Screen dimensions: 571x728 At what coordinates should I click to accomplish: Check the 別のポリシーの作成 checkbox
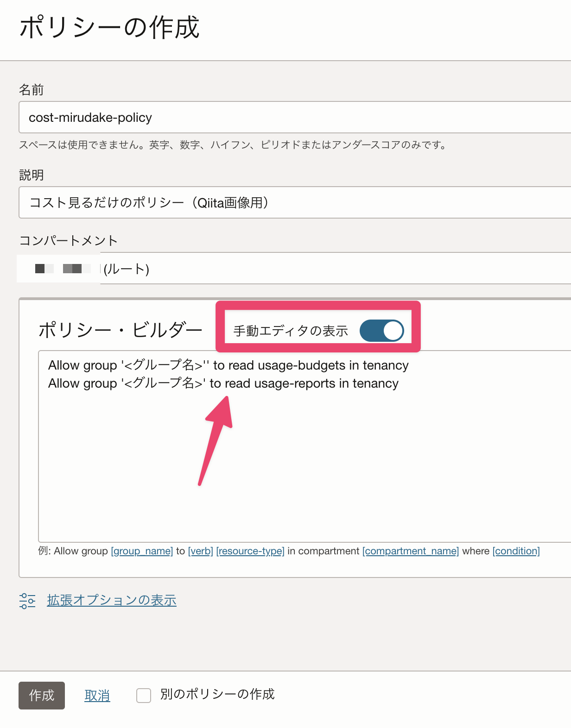click(x=144, y=695)
